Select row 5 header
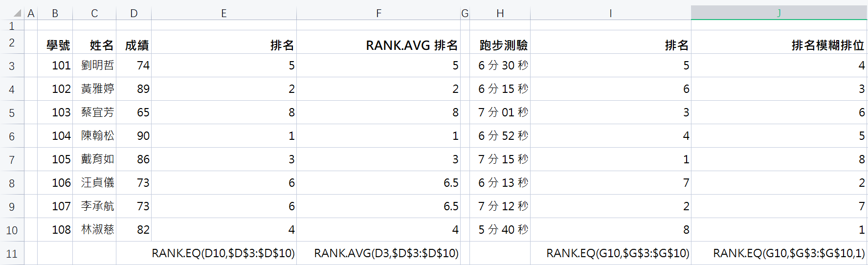The width and height of the screenshot is (868, 265). [x=12, y=113]
